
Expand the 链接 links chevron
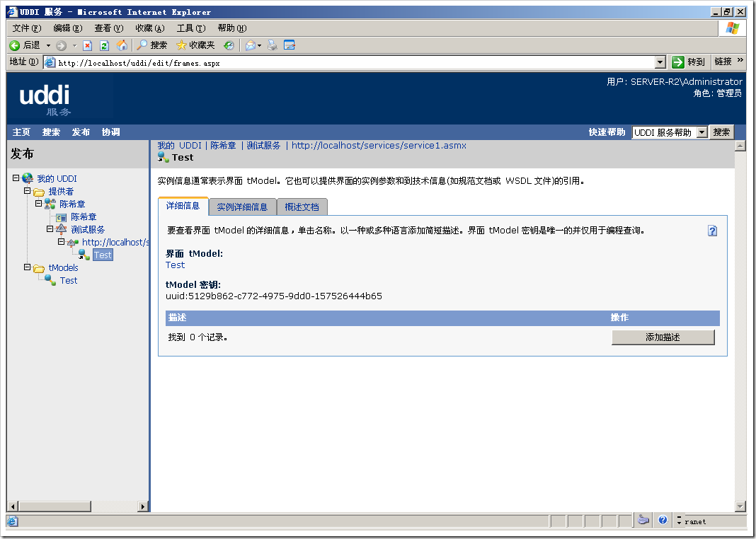(x=740, y=60)
